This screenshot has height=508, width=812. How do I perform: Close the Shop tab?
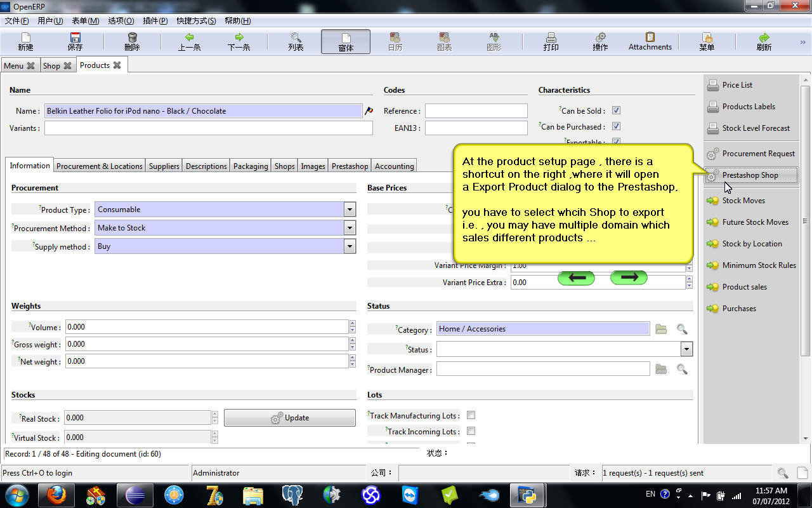(67, 66)
